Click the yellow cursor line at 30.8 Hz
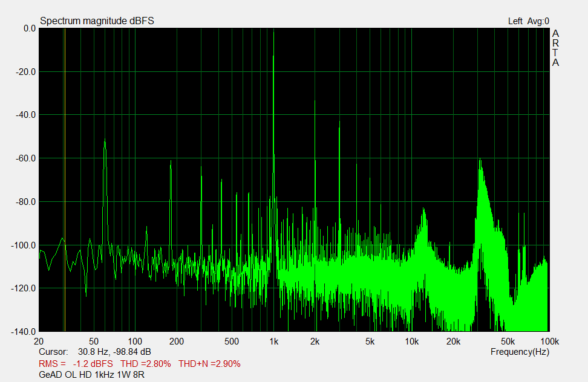 65,180
